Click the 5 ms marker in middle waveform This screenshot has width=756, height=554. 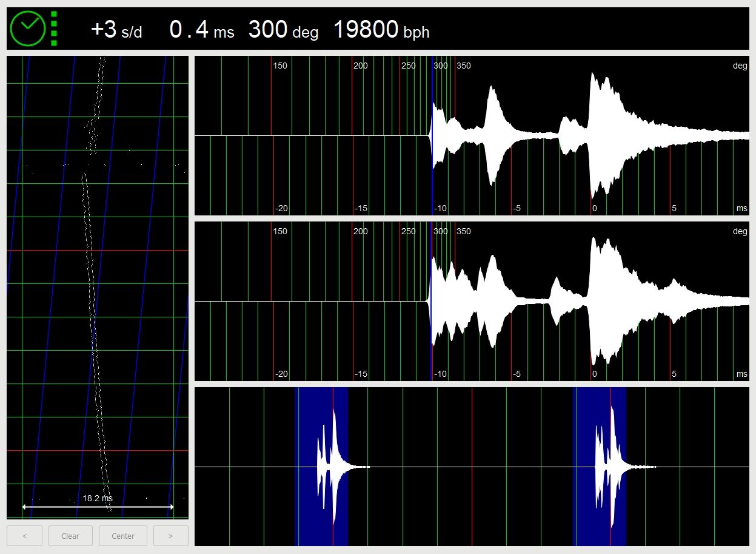click(674, 374)
